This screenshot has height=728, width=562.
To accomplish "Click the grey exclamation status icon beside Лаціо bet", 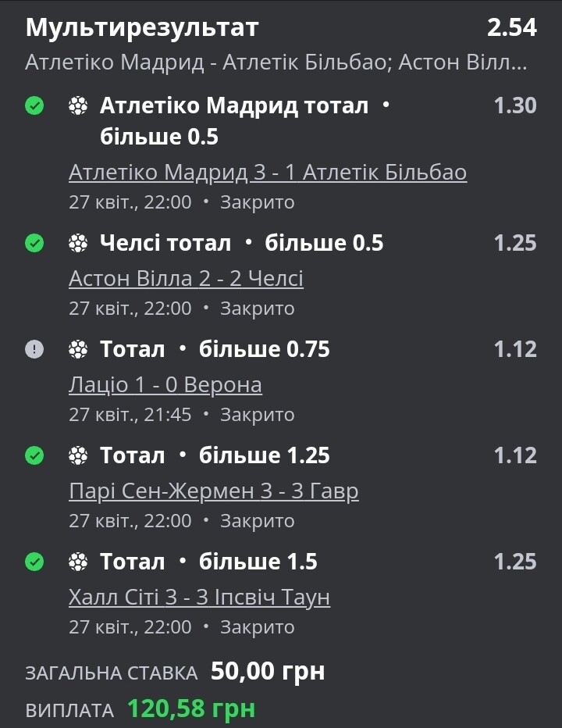I will [x=34, y=349].
